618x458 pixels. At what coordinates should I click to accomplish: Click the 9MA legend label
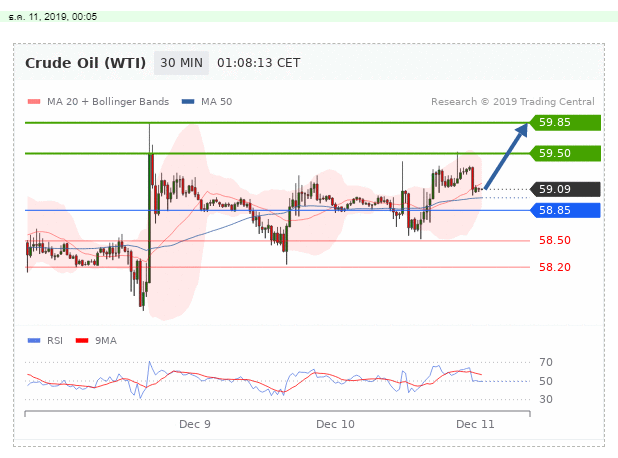(106, 341)
